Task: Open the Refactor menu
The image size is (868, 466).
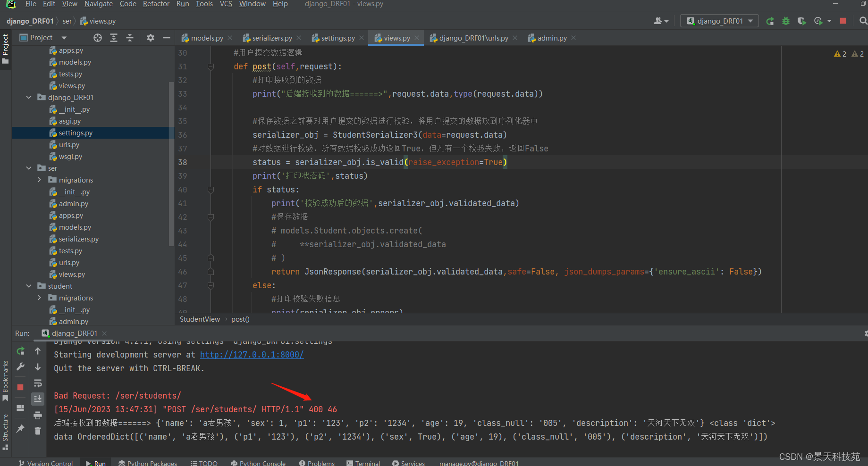Action: [x=156, y=4]
